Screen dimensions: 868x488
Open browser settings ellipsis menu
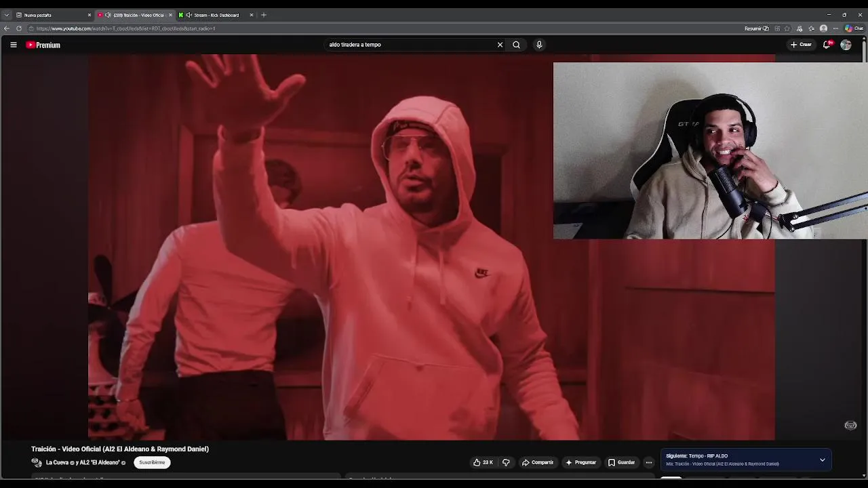(x=835, y=28)
